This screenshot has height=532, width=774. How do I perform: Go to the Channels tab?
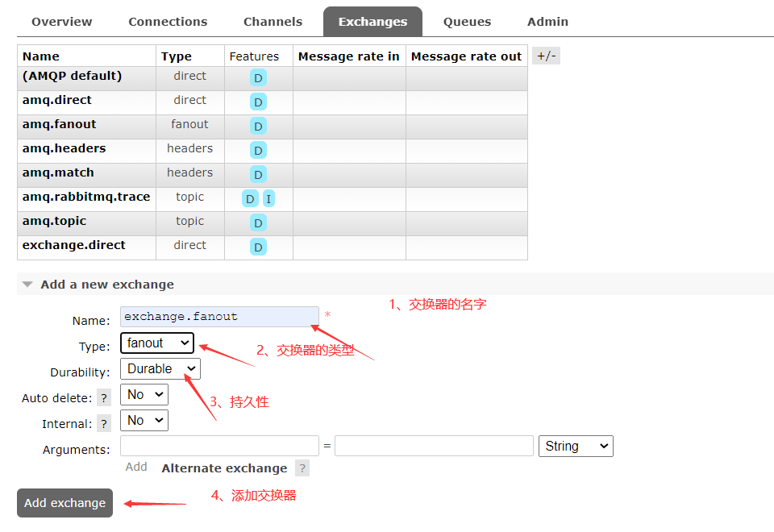pos(273,22)
